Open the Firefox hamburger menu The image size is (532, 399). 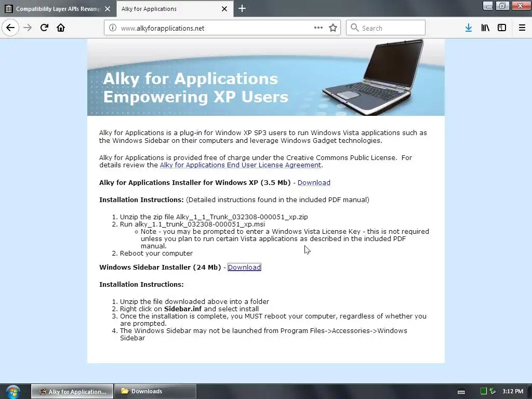pyautogui.click(x=522, y=28)
